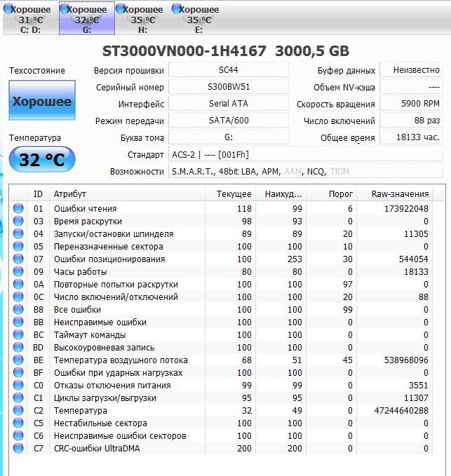Click raw value 11307
Image resolution: width=451 pixels, height=476 pixels.
[x=416, y=398]
